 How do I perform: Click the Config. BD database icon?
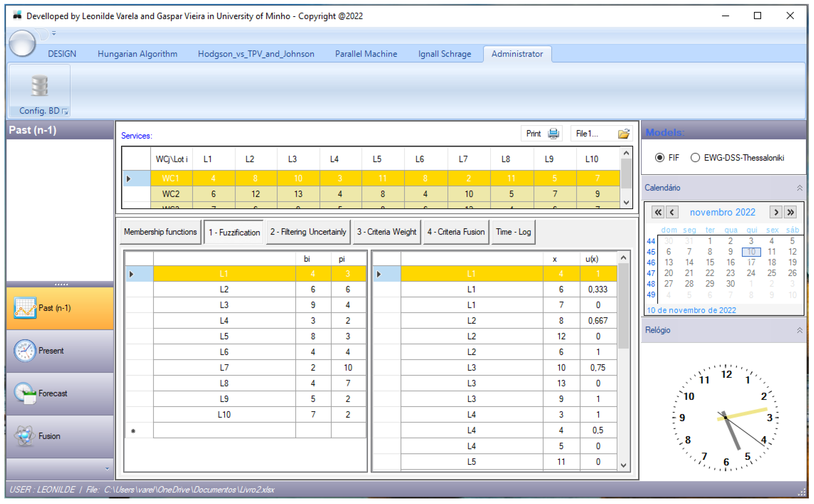pyautogui.click(x=39, y=86)
